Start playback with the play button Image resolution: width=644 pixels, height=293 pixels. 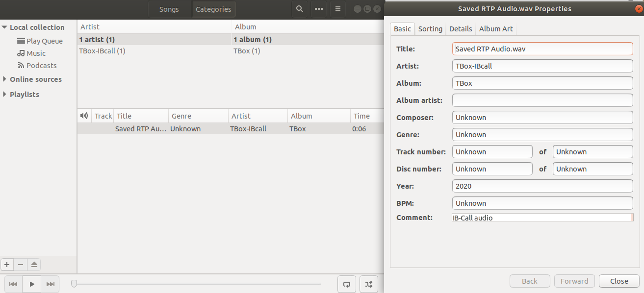click(x=32, y=284)
